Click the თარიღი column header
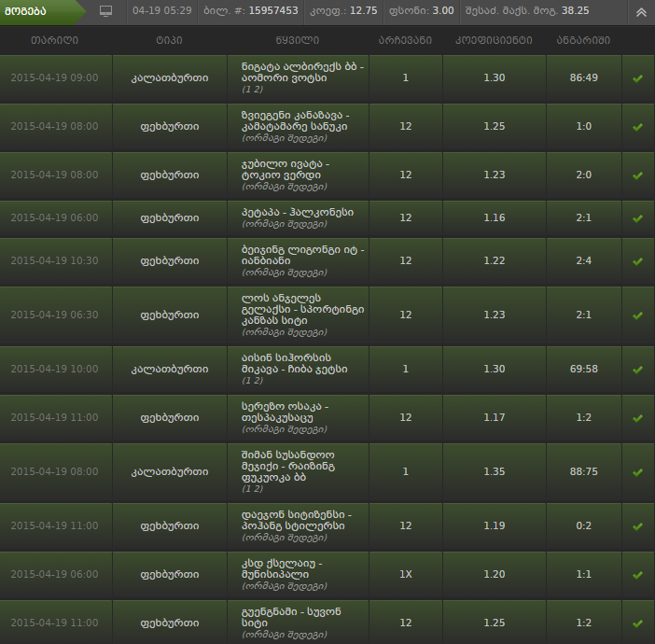The height and width of the screenshot is (644, 655). [x=55, y=40]
